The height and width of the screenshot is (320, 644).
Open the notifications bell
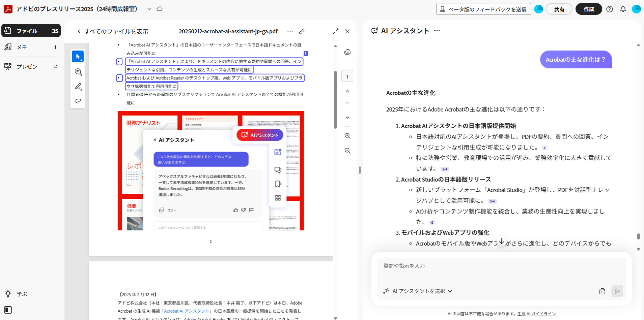tap(623, 9)
